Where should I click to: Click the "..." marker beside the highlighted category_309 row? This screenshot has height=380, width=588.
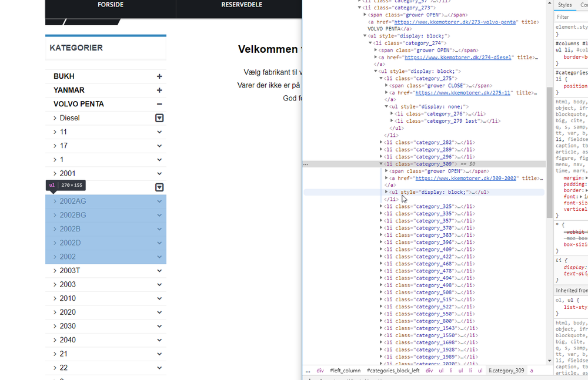(x=305, y=164)
